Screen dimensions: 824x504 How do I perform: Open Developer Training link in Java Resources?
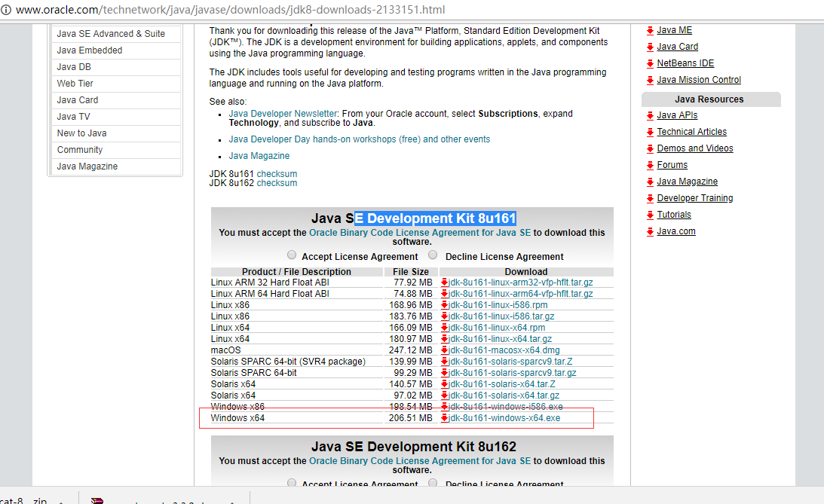(x=695, y=198)
